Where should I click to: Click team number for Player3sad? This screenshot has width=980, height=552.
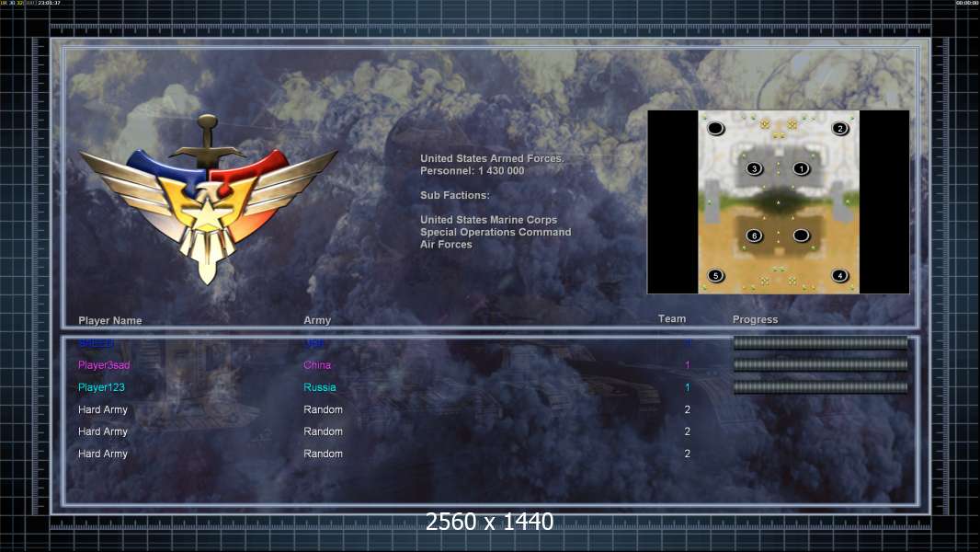[x=687, y=365]
